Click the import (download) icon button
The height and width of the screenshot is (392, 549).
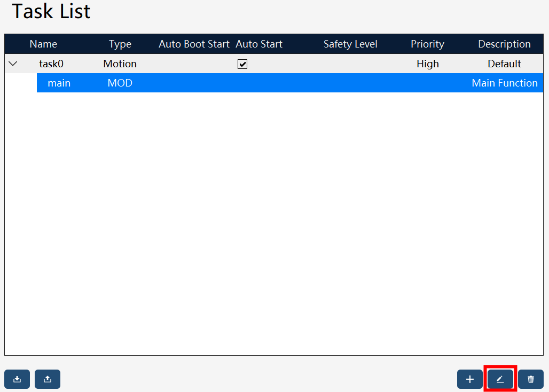click(17, 379)
